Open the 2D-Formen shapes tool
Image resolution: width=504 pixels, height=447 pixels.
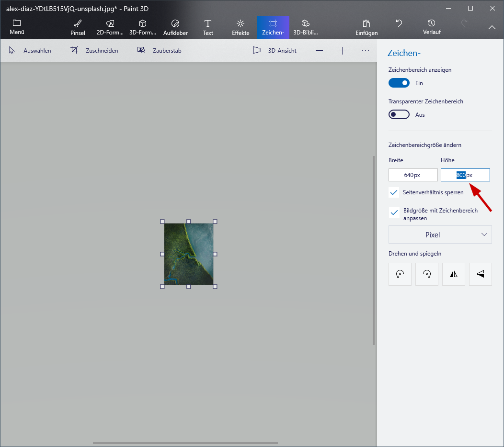[x=110, y=27]
